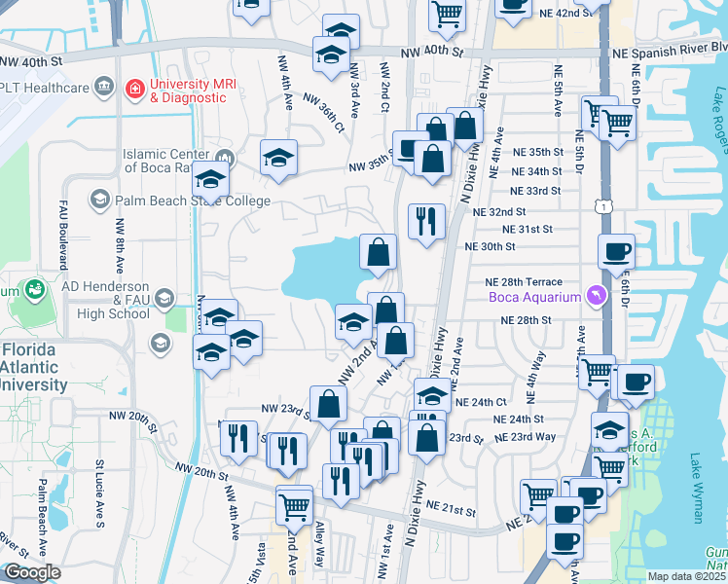
Task: Select the school marker right of NE 24th St
Action: [x=609, y=428]
